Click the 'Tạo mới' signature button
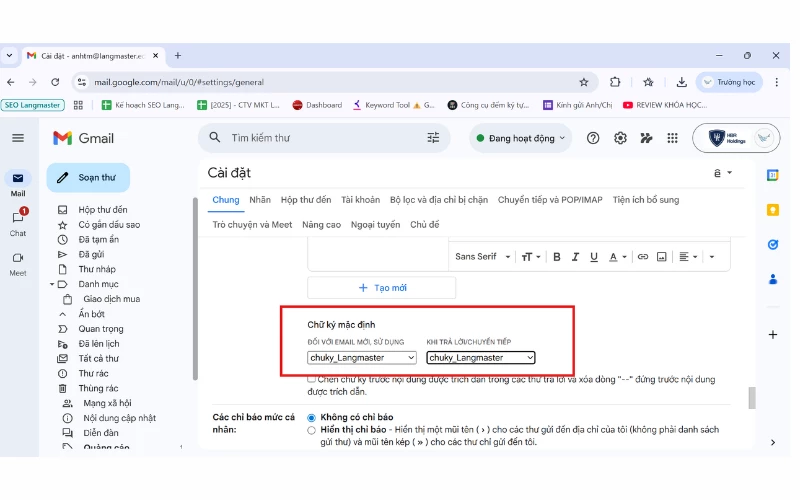 [381, 287]
